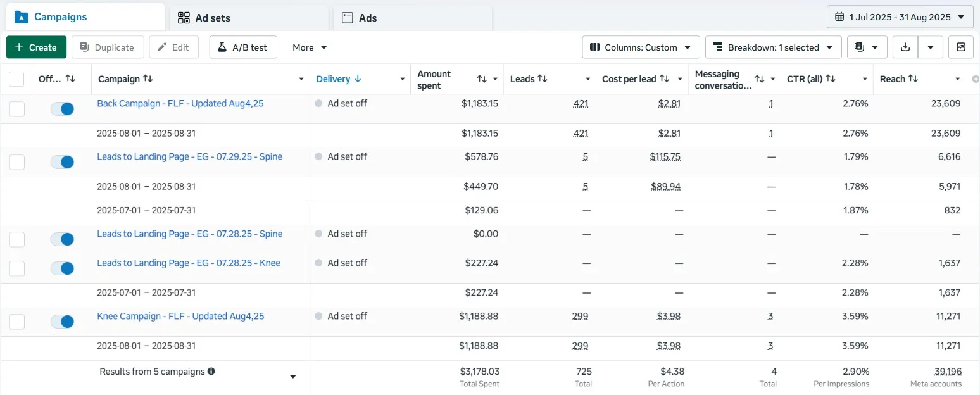The width and height of the screenshot is (980, 395).
Task: Sort by Messaging conversations arrows
Action: coord(760,79)
